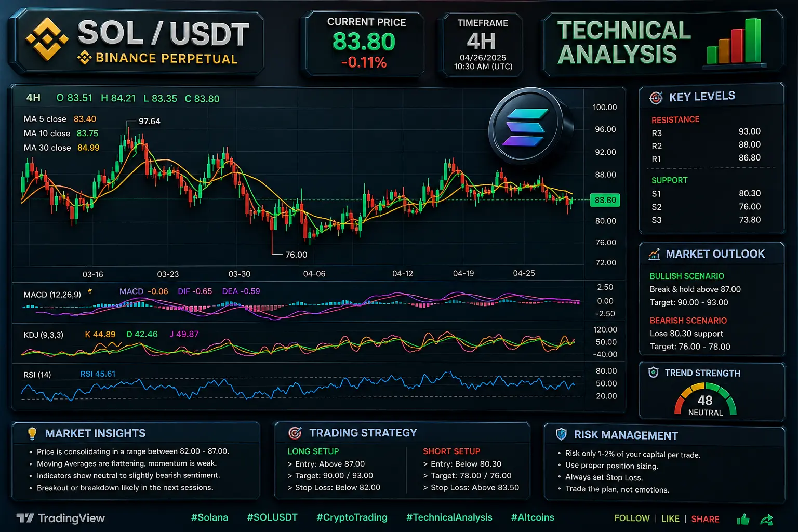The image size is (798, 532).
Task: Click the S3 support value 73.80
Action: [750, 220]
